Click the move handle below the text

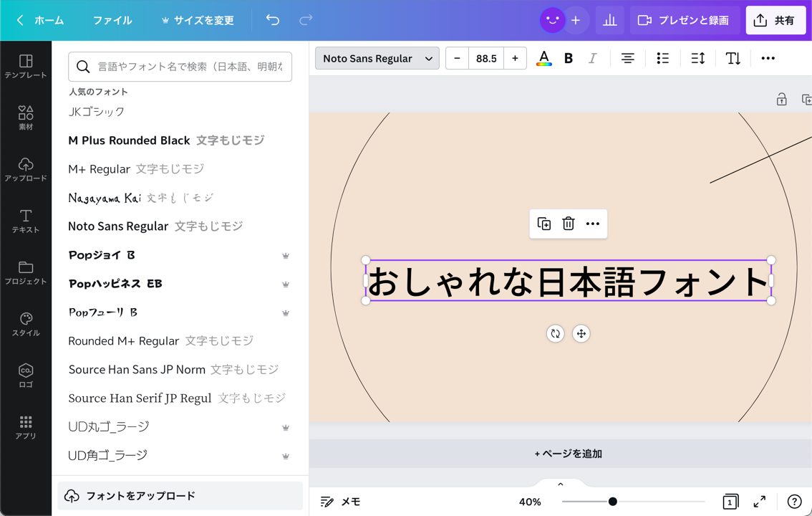coord(581,334)
